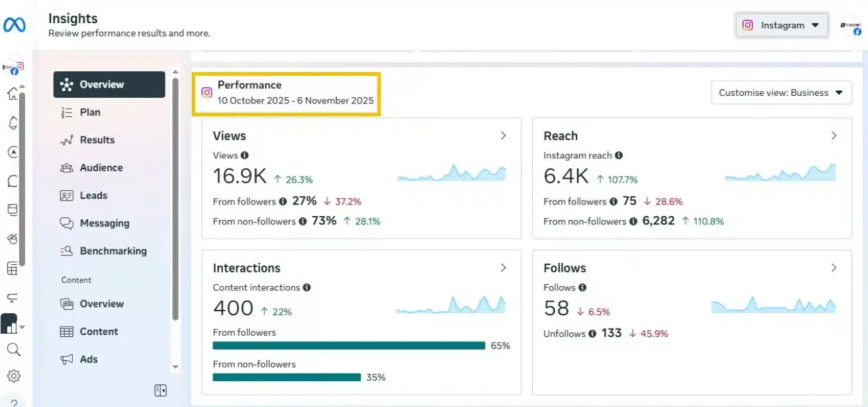Open the Home icon in left rail
Viewport: 868px width, 407px height.
13,95
